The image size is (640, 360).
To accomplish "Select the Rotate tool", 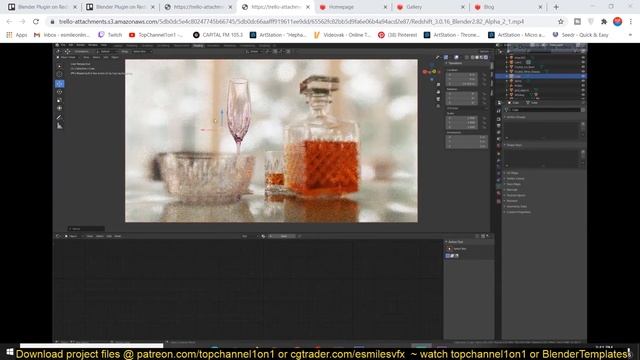I will pos(60,92).
